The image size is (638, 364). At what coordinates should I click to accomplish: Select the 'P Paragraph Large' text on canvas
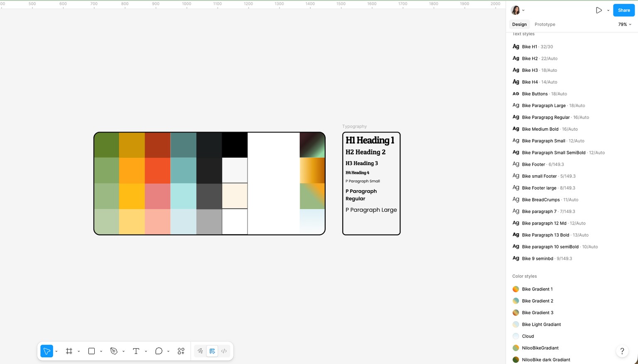(371, 210)
